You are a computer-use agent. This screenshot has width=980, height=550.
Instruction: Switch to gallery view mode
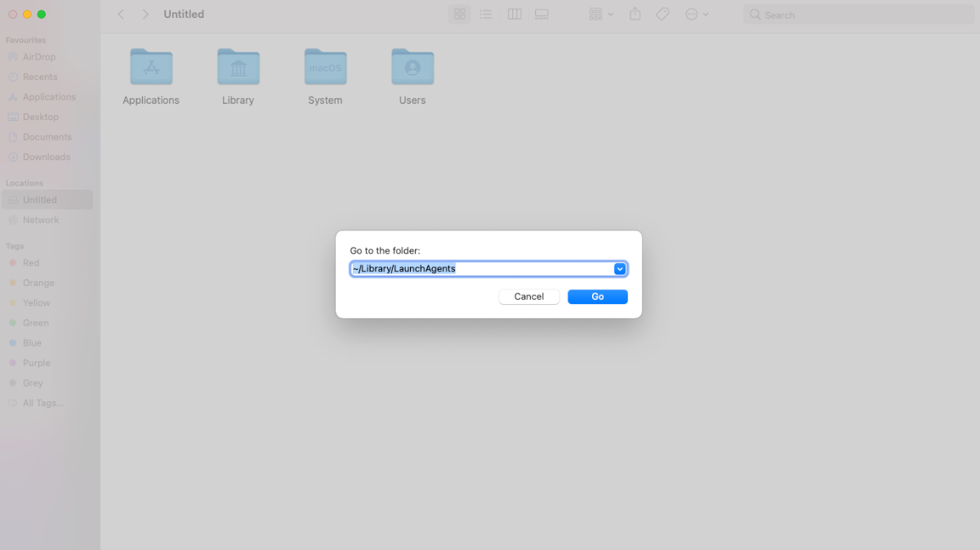click(x=541, y=14)
